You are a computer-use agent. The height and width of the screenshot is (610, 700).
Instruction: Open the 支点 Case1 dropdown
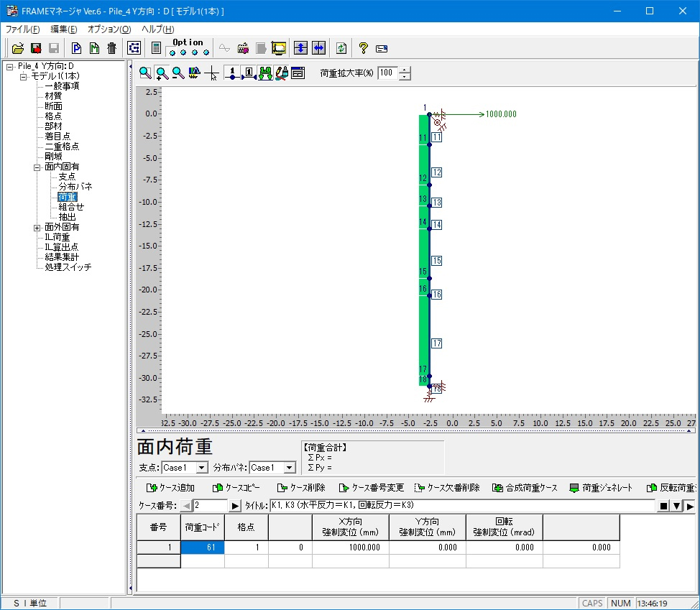(202, 468)
